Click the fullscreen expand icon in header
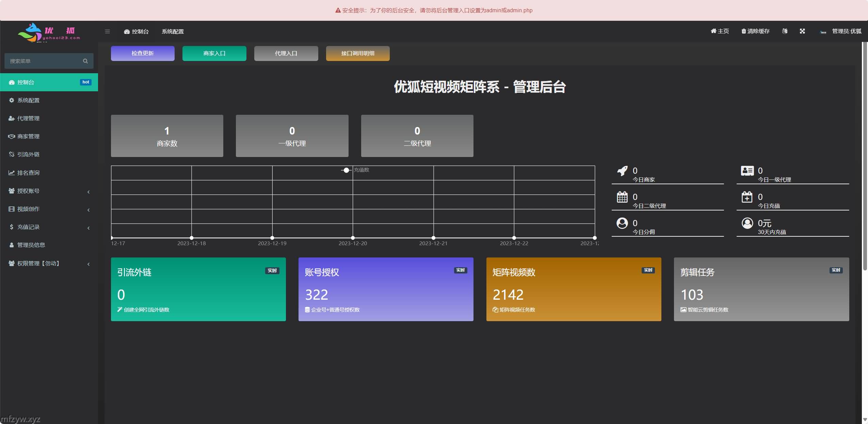Screen dimensions: 868x424 [802, 31]
